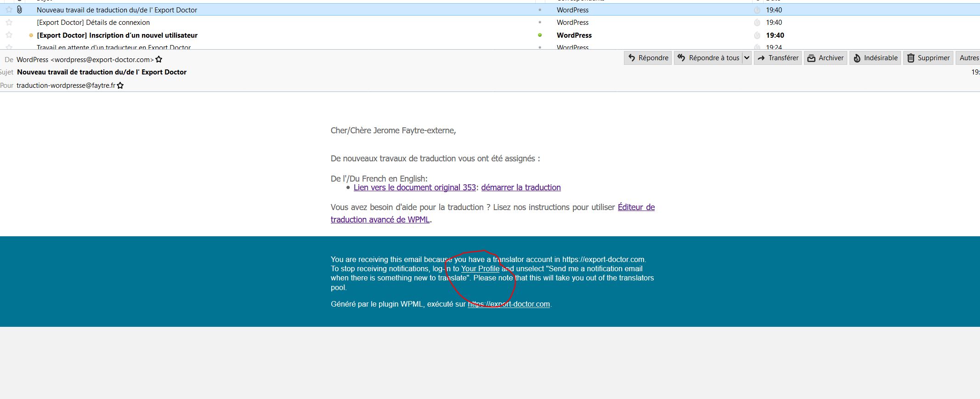Viewport: 980px width, 399px height.
Task: Click the Répondre button
Action: tap(648, 58)
